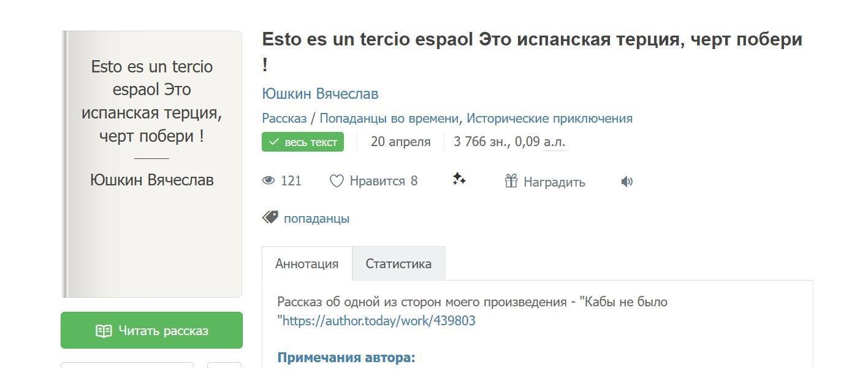Image resolution: width=868 pixels, height=383 pixels.
Task: Follow the author.today/work/439803 link
Action: point(379,321)
